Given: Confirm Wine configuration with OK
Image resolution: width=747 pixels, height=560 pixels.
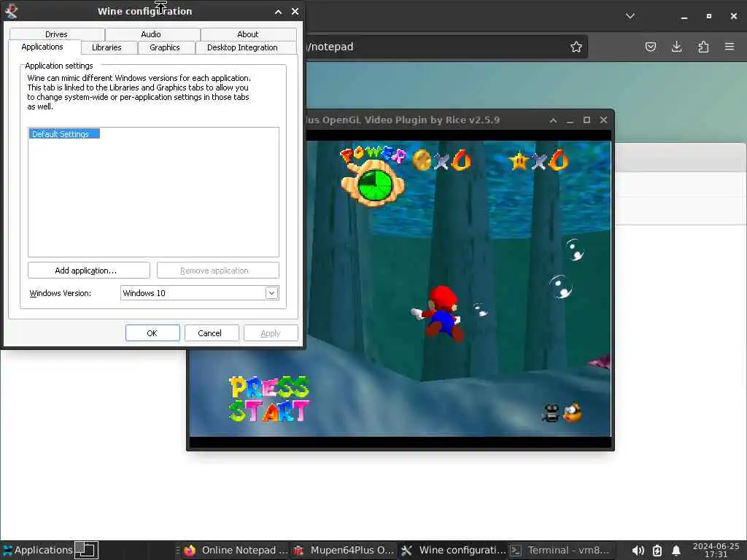Looking at the screenshot, I should pos(152,333).
